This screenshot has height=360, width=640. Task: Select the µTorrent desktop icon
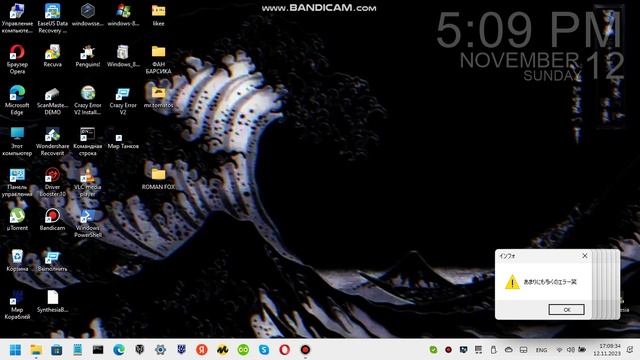pyautogui.click(x=17, y=220)
